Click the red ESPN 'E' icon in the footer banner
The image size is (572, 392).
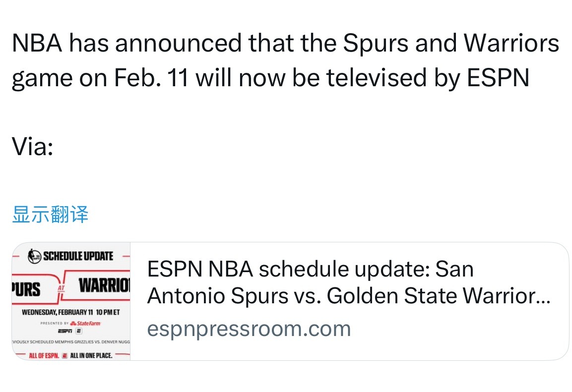pyautogui.click(x=64, y=354)
